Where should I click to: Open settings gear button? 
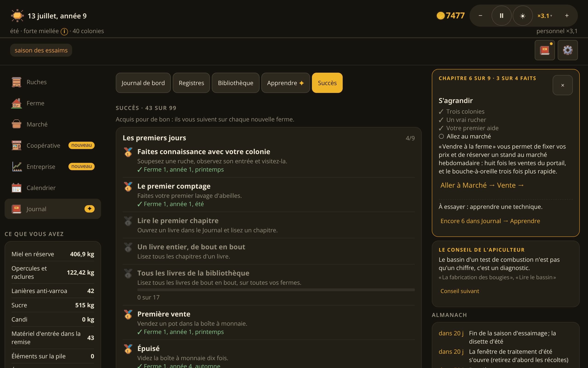click(568, 50)
